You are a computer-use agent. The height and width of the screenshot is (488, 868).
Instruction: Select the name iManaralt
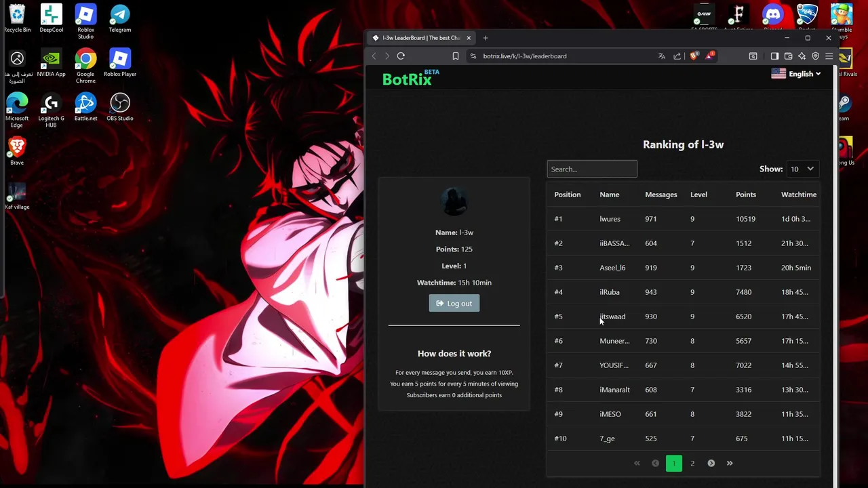tap(614, 390)
